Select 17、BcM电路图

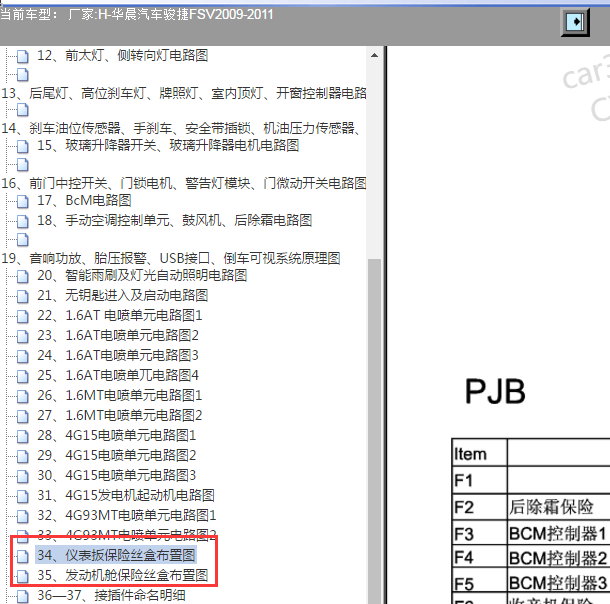click(x=84, y=201)
